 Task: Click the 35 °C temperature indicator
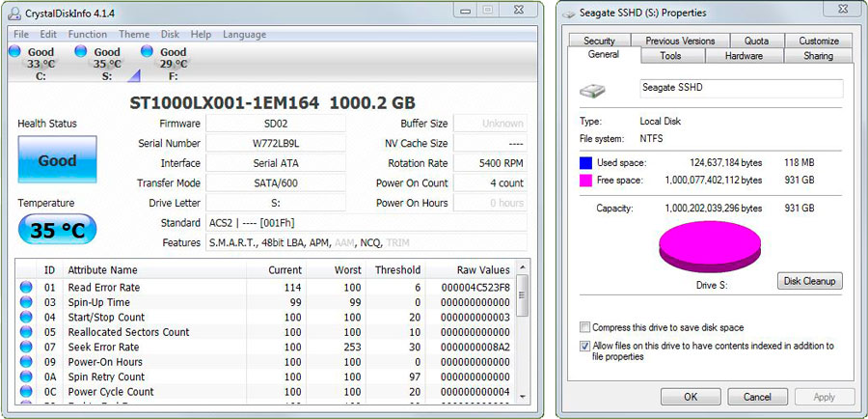pyautogui.click(x=58, y=230)
